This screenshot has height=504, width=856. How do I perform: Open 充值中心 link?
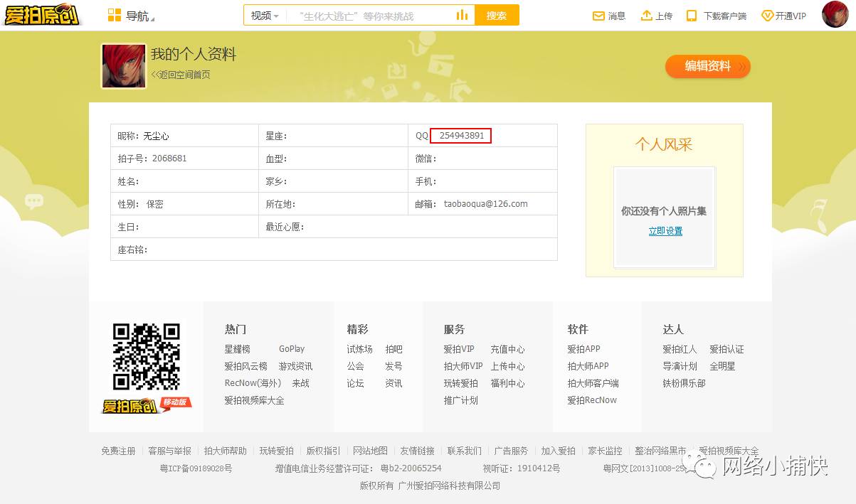pos(507,349)
